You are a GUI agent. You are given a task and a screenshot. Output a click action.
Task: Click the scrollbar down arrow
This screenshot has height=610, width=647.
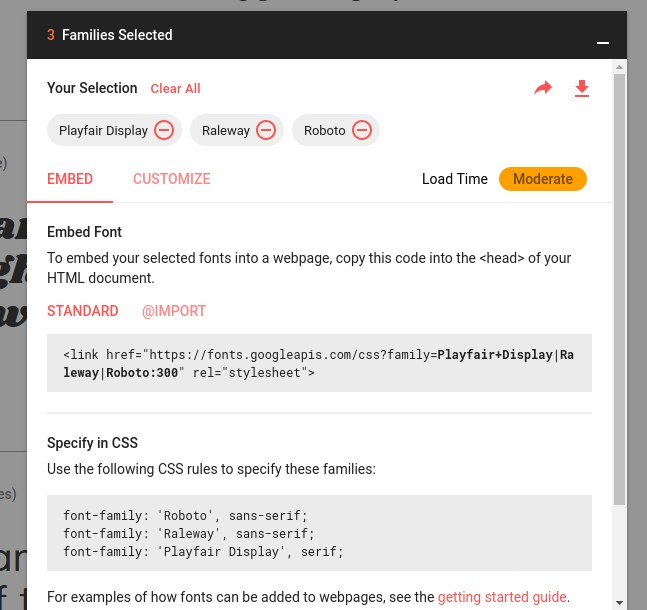coord(619,603)
